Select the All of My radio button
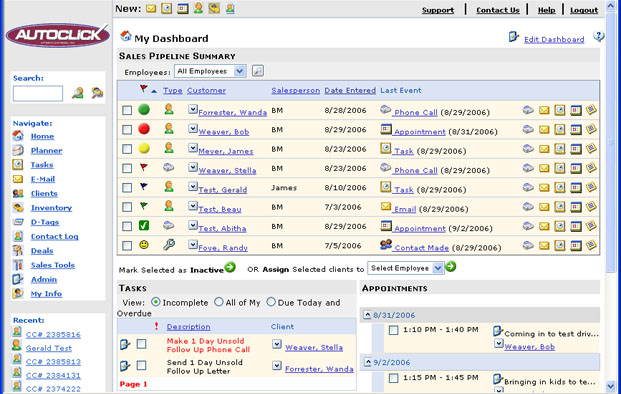Viewport: 621px width, 394px height. (x=219, y=302)
